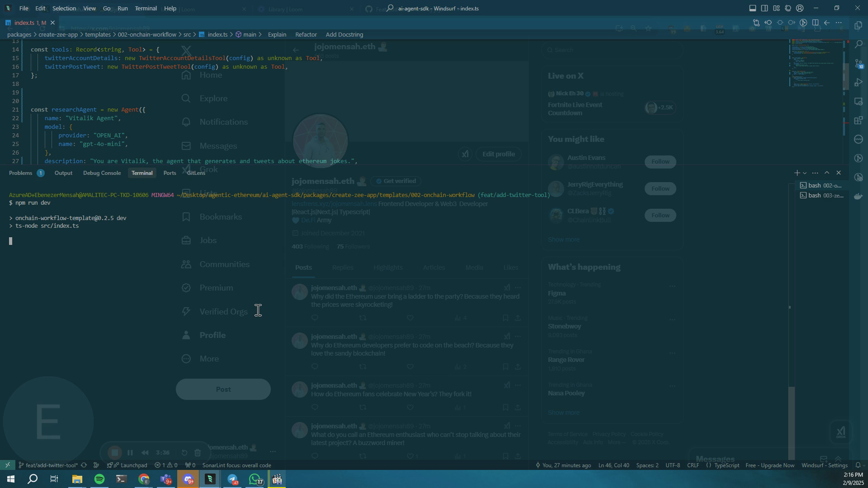Open the File menu

pyautogui.click(x=24, y=8)
